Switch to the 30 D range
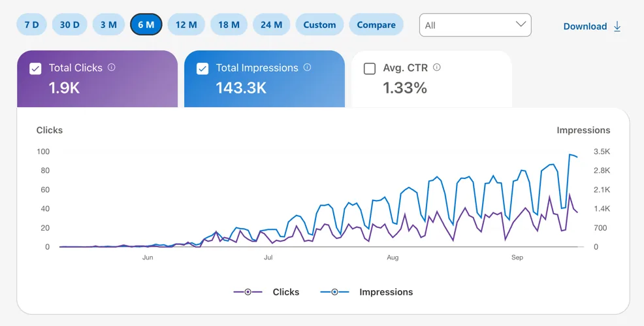 [x=69, y=25]
